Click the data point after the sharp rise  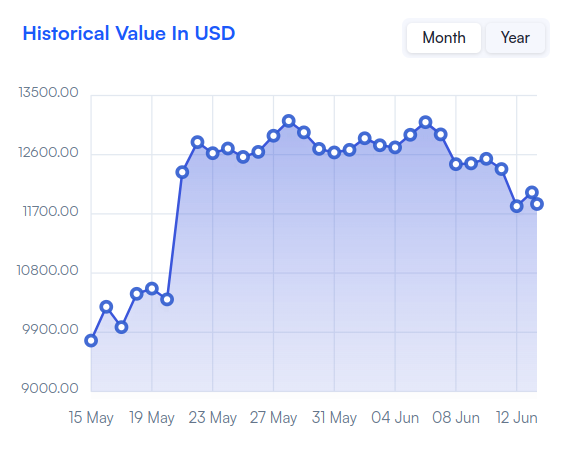pyautogui.click(x=182, y=172)
